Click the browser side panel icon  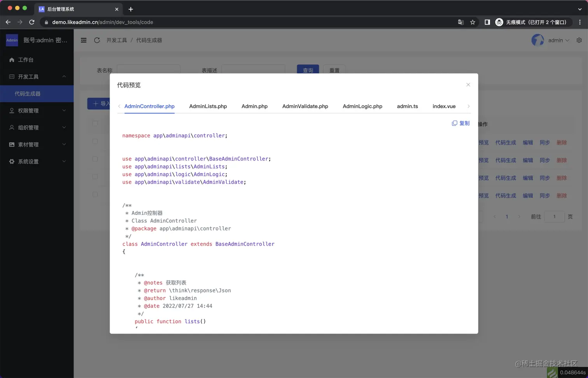tap(487, 22)
